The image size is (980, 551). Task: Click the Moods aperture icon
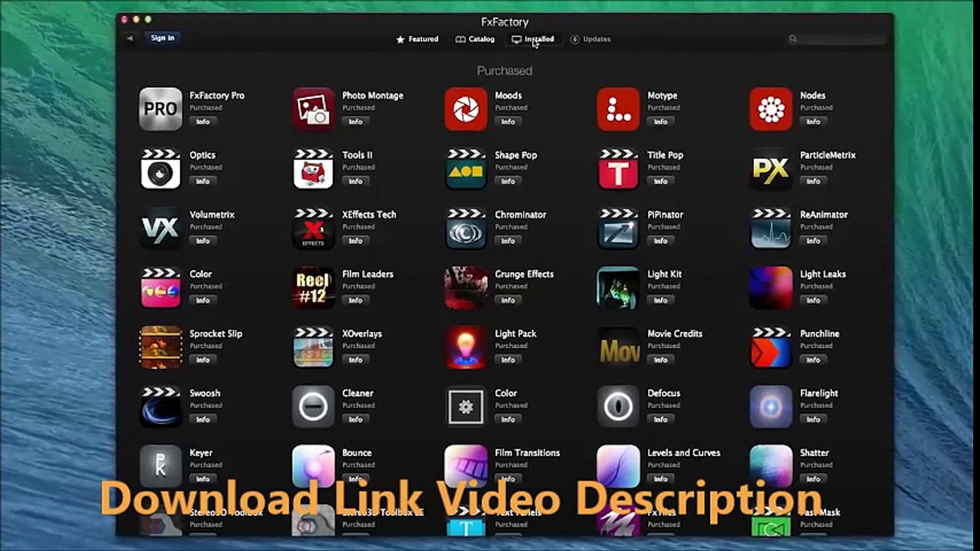pos(466,109)
